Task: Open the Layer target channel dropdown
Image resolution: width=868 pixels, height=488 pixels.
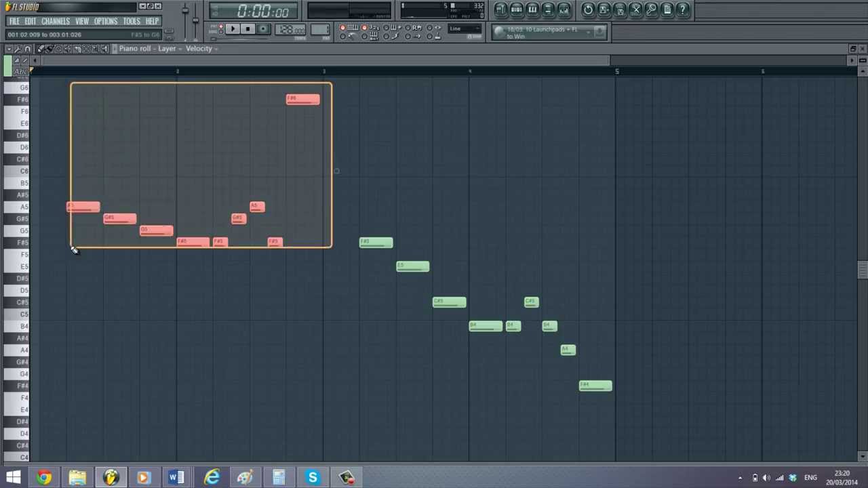Action: point(168,49)
